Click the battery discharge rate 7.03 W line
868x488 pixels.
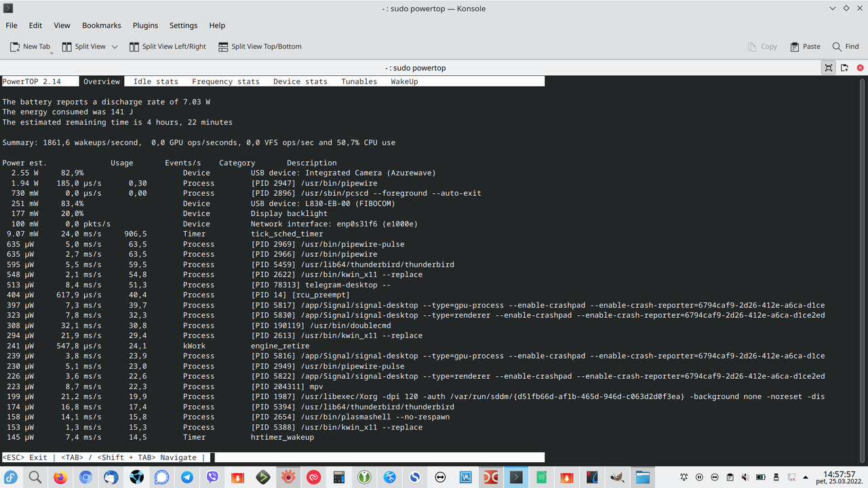tap(106, 102)
